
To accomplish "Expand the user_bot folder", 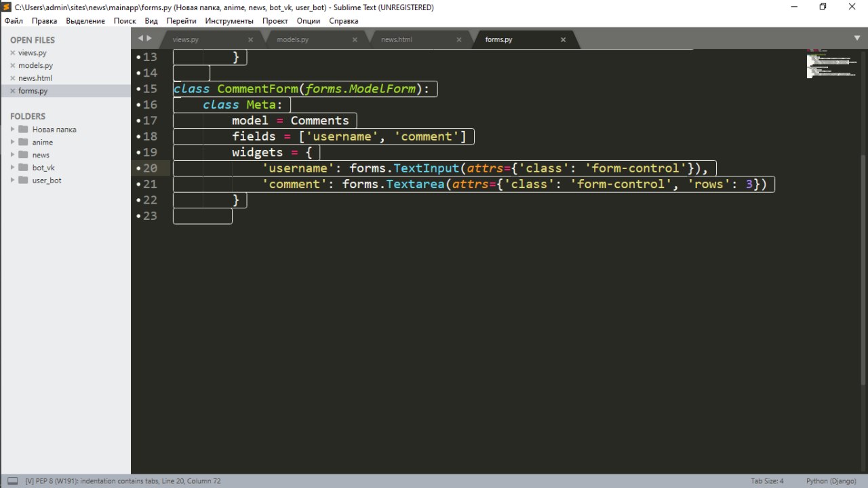I will click(x=13, y=181).
